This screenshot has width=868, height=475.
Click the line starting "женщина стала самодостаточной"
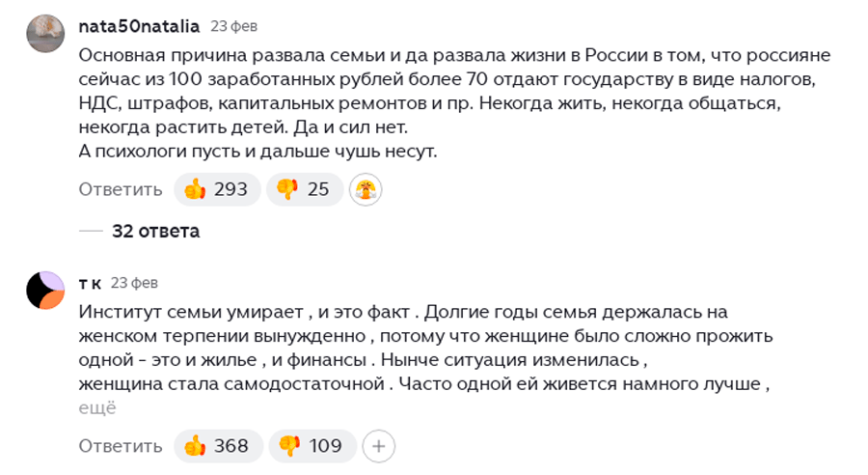pyautogui.click(x=428, y=384)
